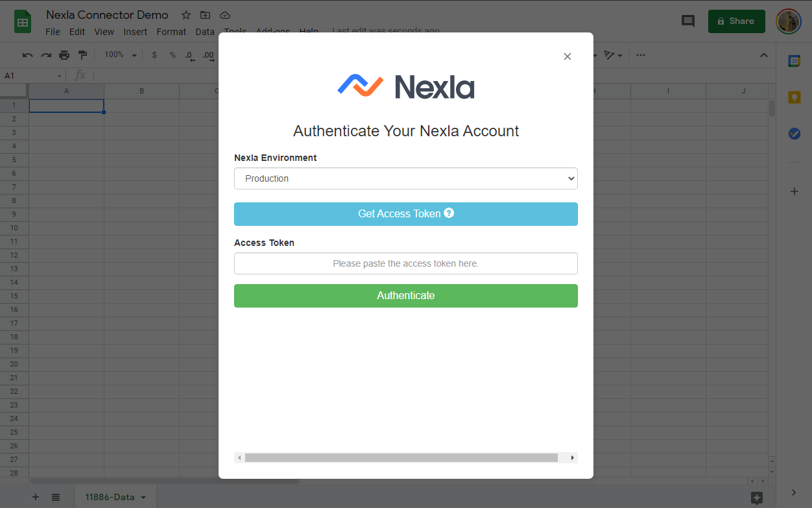Viewport: 812px width, 508px height.
Task: Click the Name box showing A1
Action: 29,76
